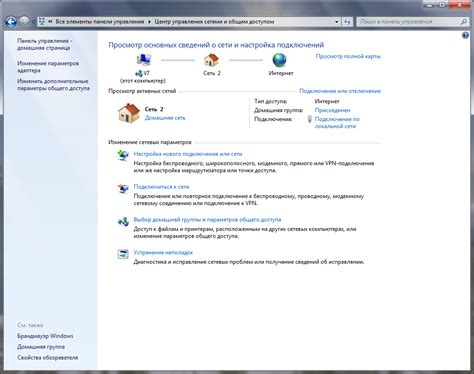Click the Forward navigation arrow button
474x374 pixels.
pyautogui.click(x=24, y=22)
